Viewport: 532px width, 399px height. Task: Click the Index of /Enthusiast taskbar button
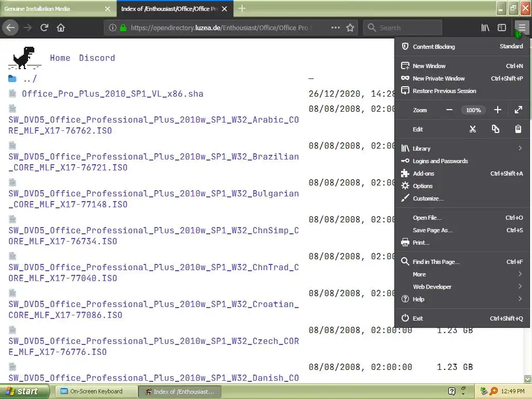180,392
